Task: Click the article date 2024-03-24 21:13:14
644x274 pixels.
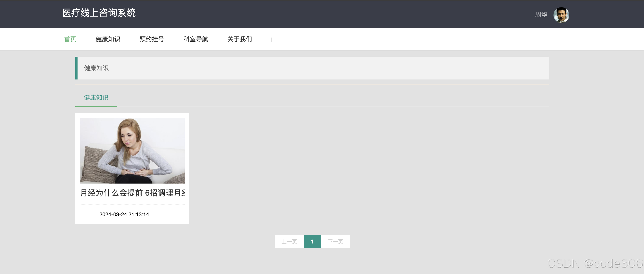Action: tap(124, 215)
